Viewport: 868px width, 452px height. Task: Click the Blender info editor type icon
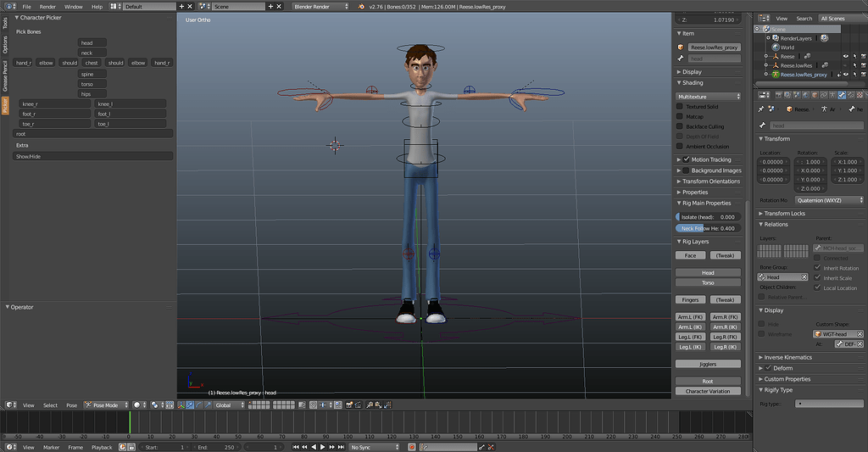10,6
